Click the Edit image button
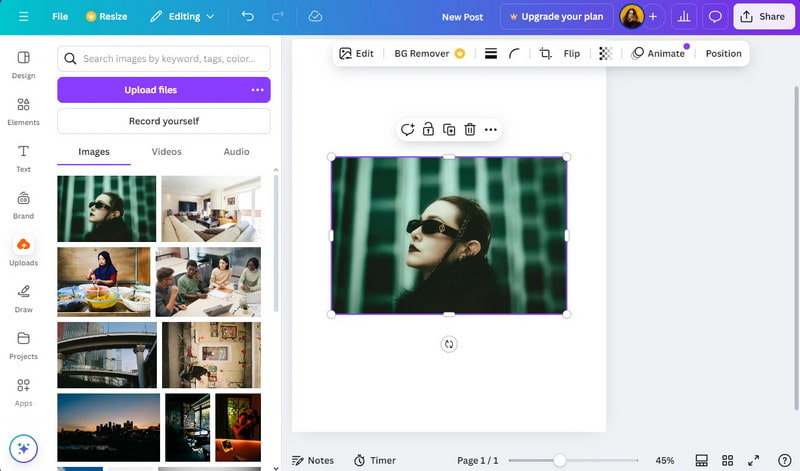 click(356, 54)
